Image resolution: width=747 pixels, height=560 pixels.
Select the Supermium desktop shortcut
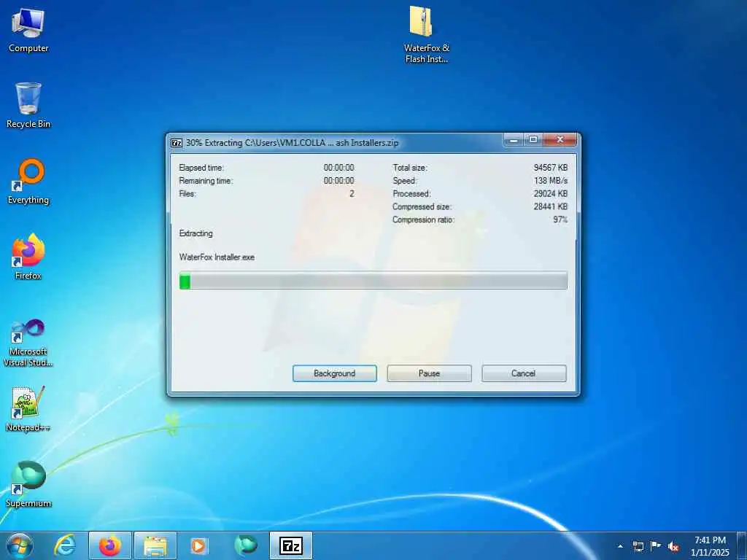pos(28,484)
